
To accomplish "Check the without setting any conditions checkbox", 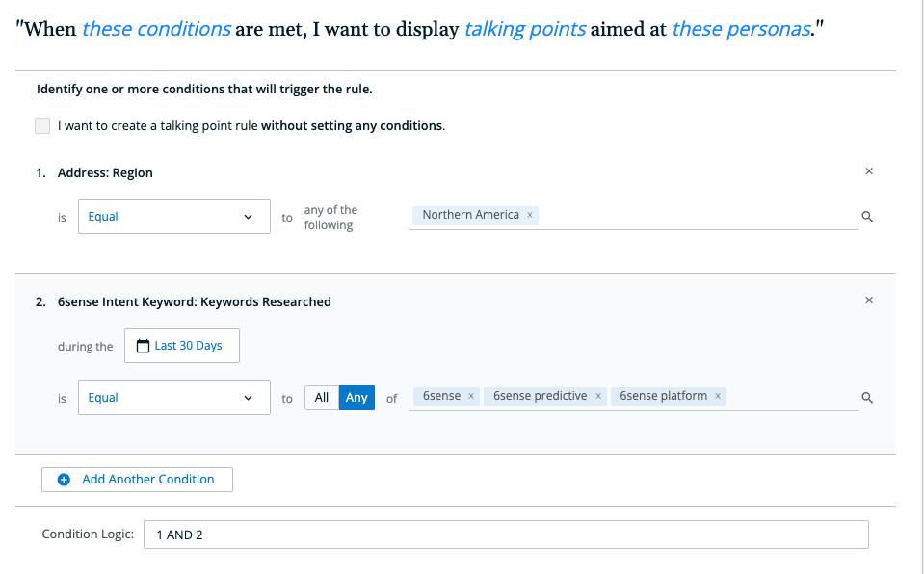I will (42, 126).
